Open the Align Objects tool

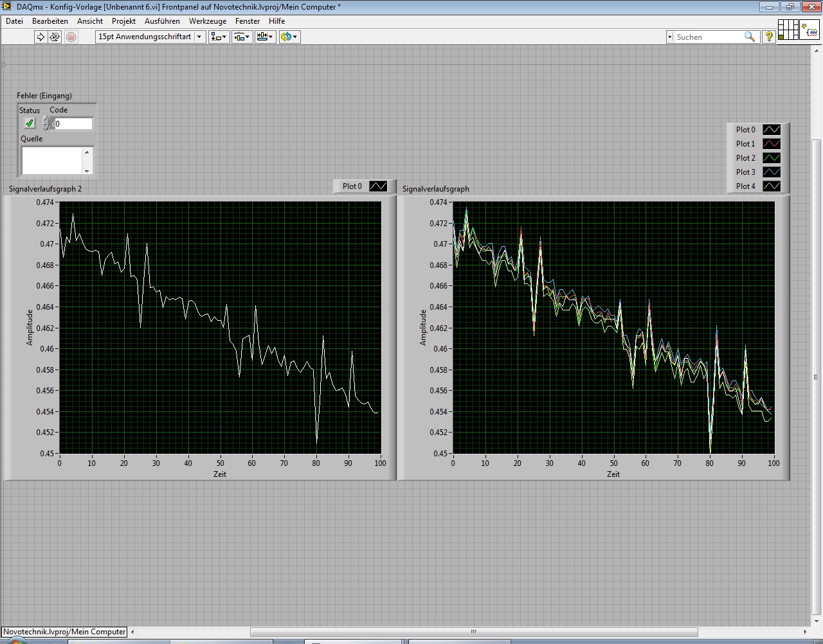219,37
